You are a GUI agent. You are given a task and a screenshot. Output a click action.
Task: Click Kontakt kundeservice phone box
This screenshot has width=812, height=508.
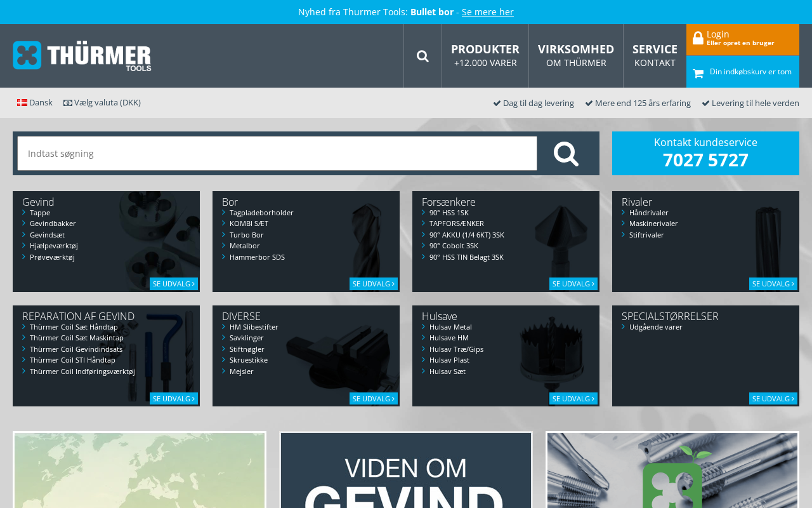(x=705, y=153)
